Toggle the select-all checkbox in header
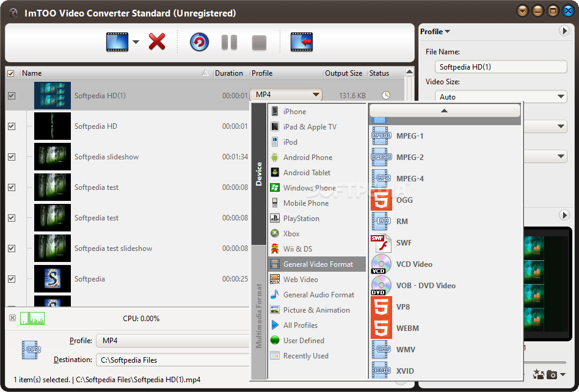 (11, 73)
